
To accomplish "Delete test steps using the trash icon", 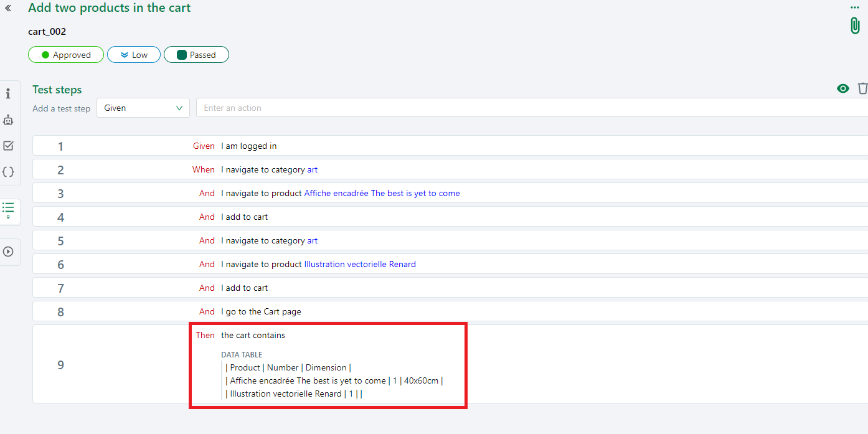I will click(x=863, y=88).
